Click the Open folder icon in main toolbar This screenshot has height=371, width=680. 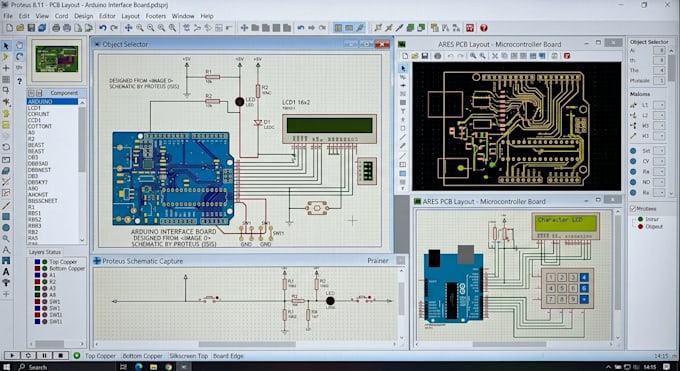point(20,28)
